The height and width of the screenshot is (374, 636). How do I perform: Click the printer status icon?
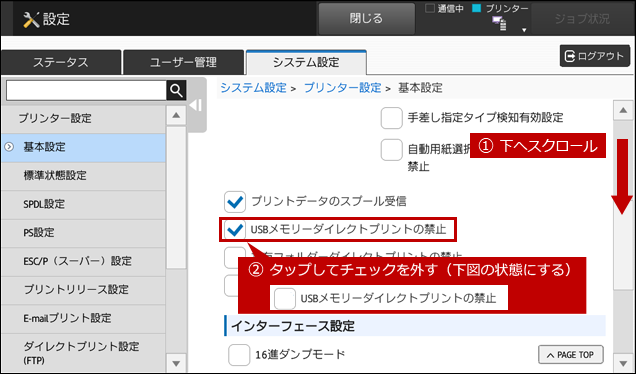point(499,24)
